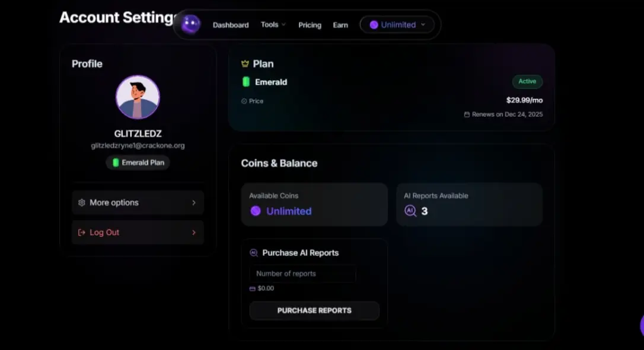Expand More options with chevron arrow

point(194,203)
